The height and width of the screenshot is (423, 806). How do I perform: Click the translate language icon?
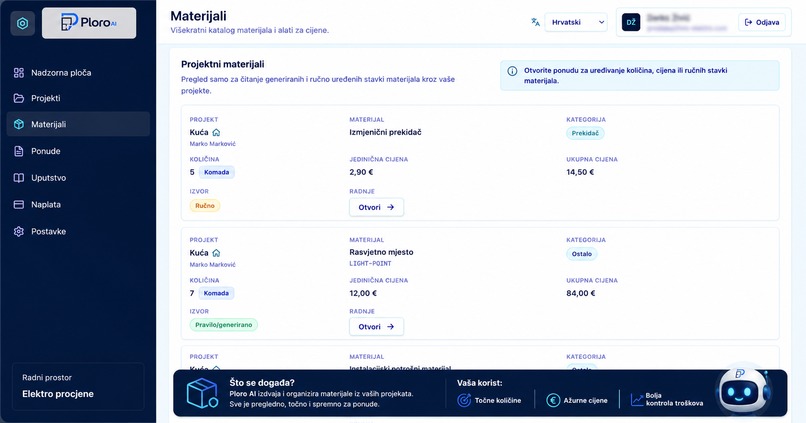tap(535, 22)
